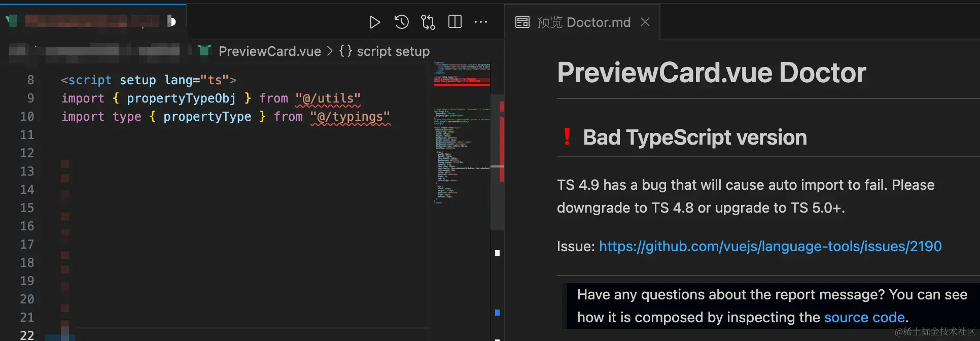
Task: Open the language-tools issue 2190 link
Action: [770, 246]
